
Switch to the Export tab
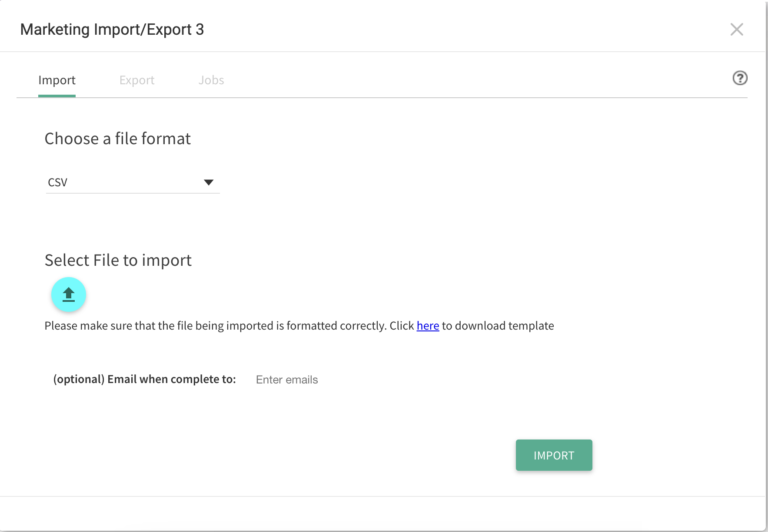pyautogui.click(x=137, y=80)
